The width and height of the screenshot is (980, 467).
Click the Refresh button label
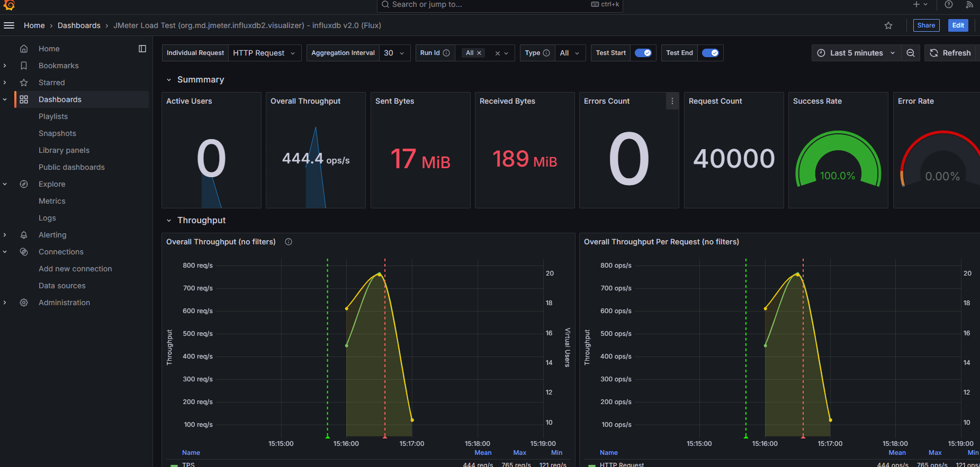click(957, 53)
